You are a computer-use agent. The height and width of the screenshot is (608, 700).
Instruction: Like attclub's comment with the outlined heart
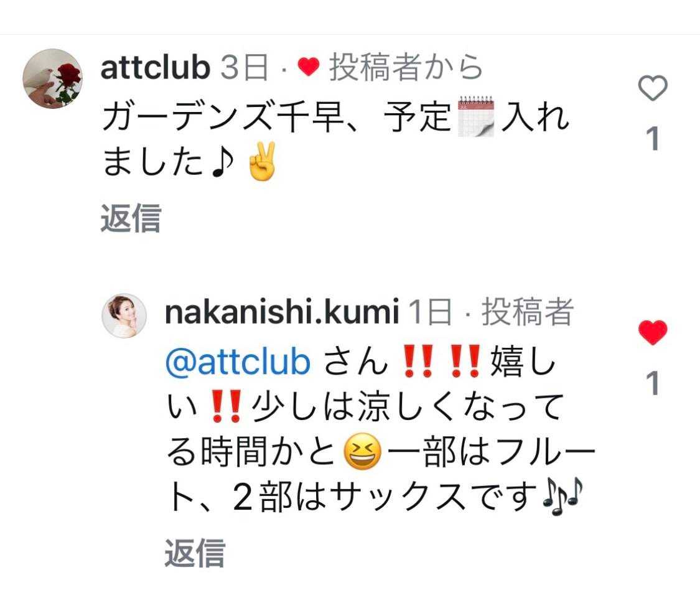(653, 88)
